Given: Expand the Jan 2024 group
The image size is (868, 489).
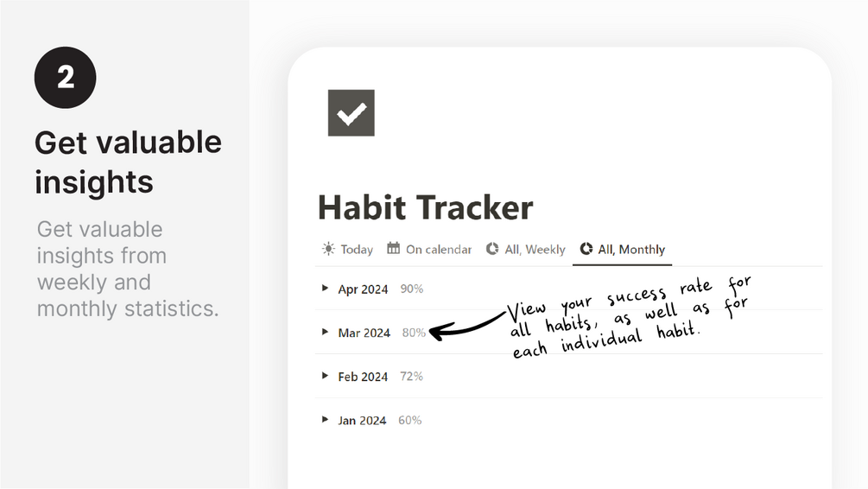Looking at the screenshot, I should (325, 420).
